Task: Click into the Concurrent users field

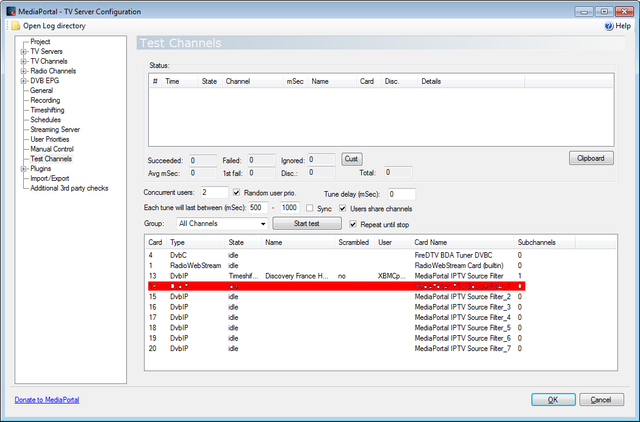Action: [x=213, y=192]
